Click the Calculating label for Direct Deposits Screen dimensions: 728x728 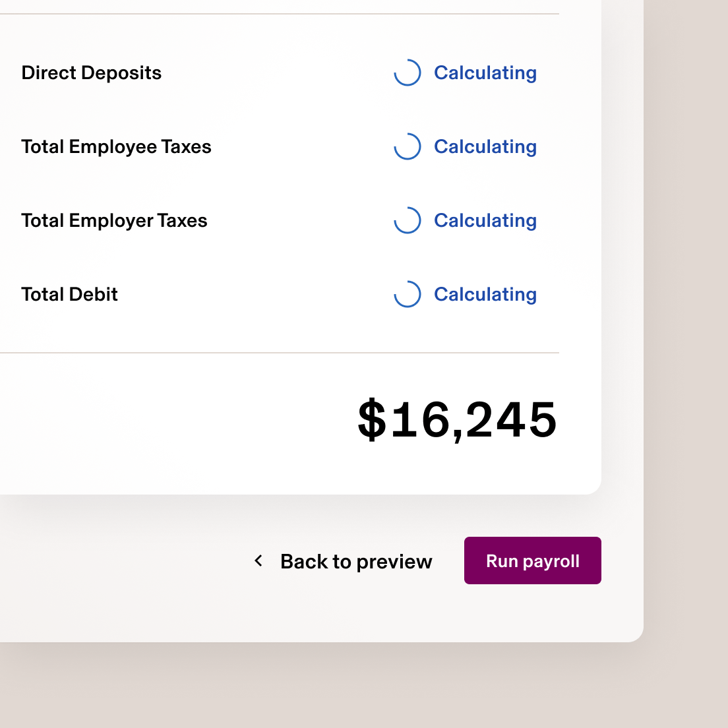tap(485, 73)
